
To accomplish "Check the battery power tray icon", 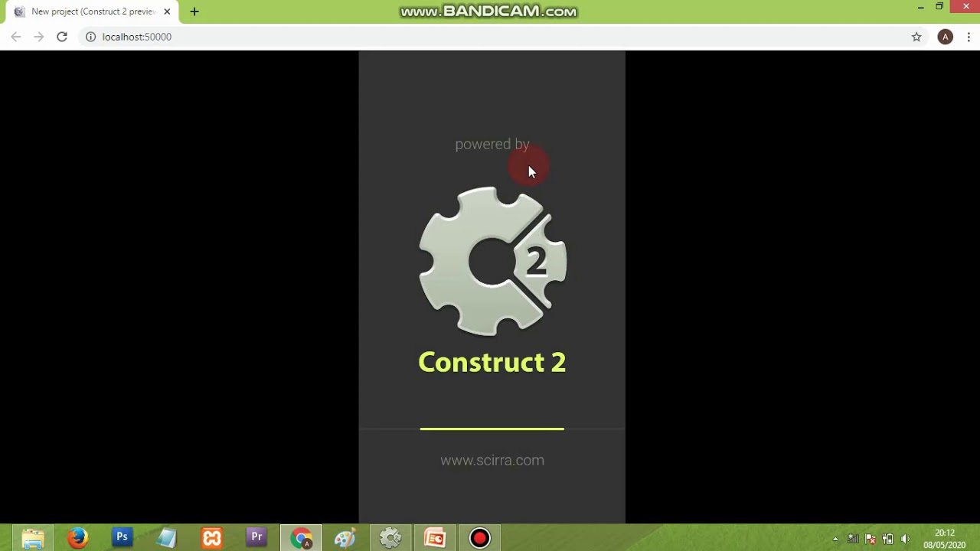I will tap(888, 539).
